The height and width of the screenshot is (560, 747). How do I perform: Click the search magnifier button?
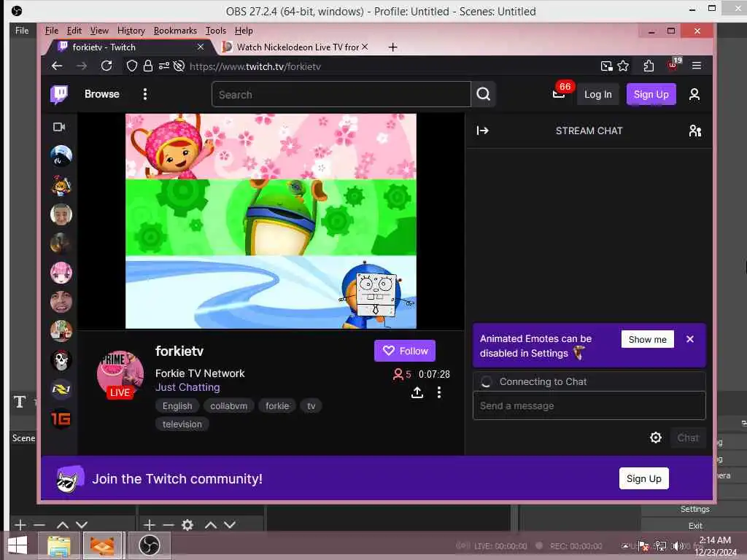coord(483,94)
